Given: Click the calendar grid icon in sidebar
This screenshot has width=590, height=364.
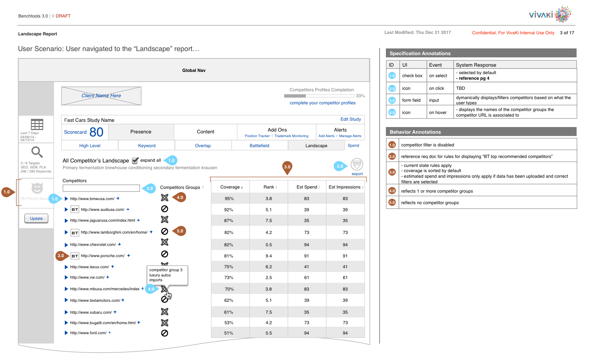Looking at the screenshot, I should tap(37, 124).
